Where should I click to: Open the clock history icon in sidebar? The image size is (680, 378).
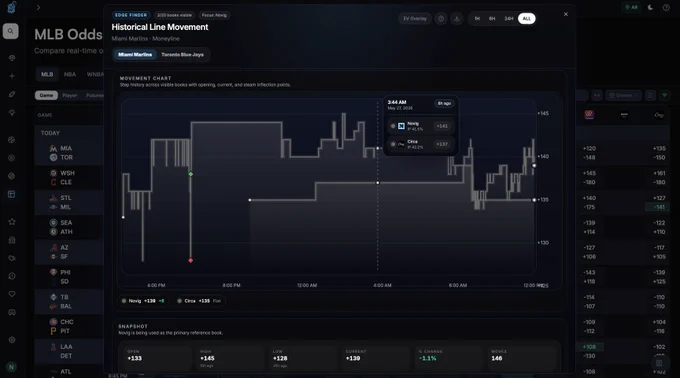tap(12, 276)
